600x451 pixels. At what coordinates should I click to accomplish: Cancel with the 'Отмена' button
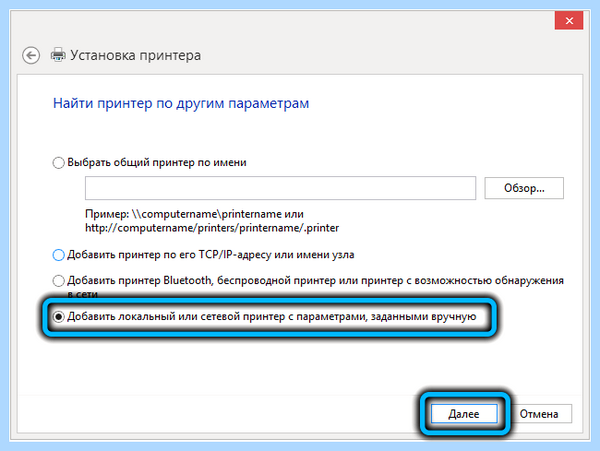(x=539, y=414)
